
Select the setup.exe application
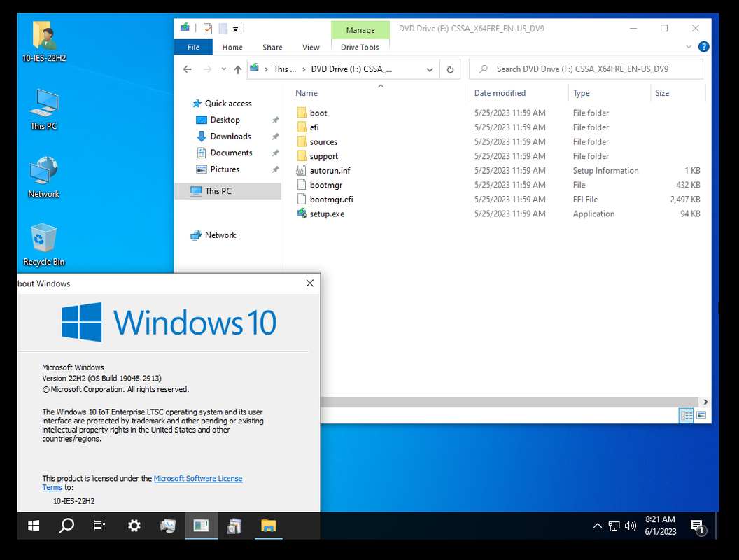pyautogui.click(x=321, y=213)
